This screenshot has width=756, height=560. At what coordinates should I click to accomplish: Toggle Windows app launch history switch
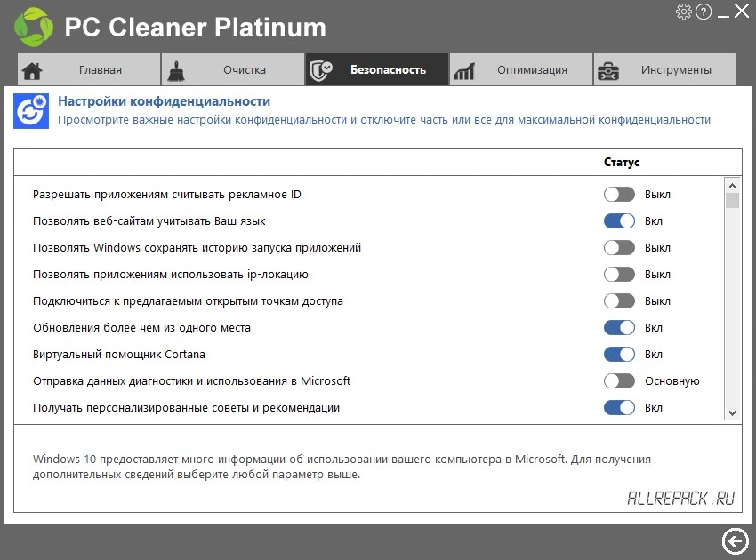click(x=619, y=248)
